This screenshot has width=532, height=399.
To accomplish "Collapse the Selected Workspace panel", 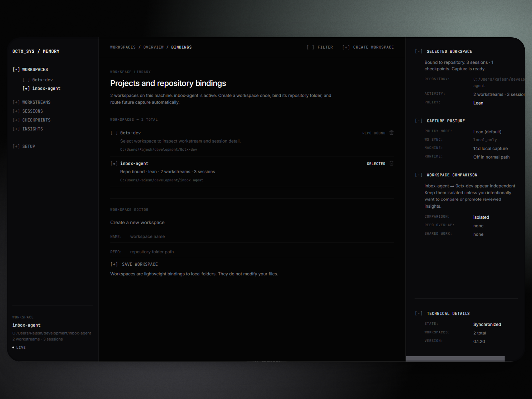I will coord(418,51).
